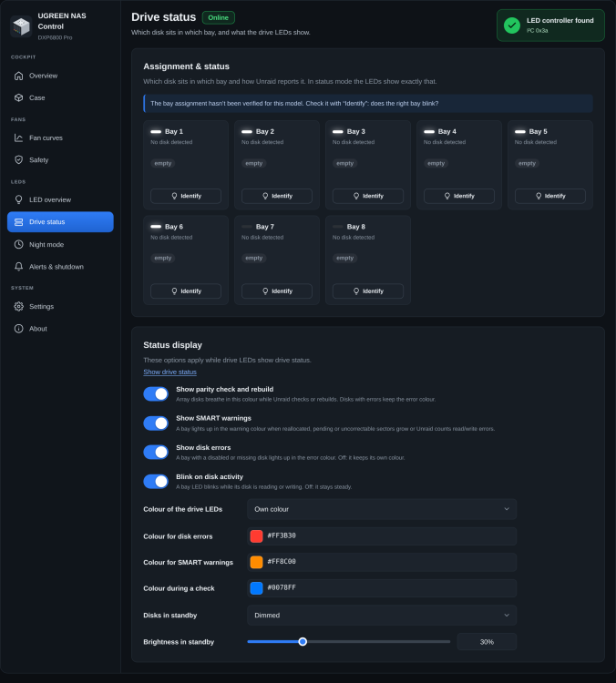Click the Bay 6 LED indicator bar
This screenshot has width=616, height=683.
point(156,227)
